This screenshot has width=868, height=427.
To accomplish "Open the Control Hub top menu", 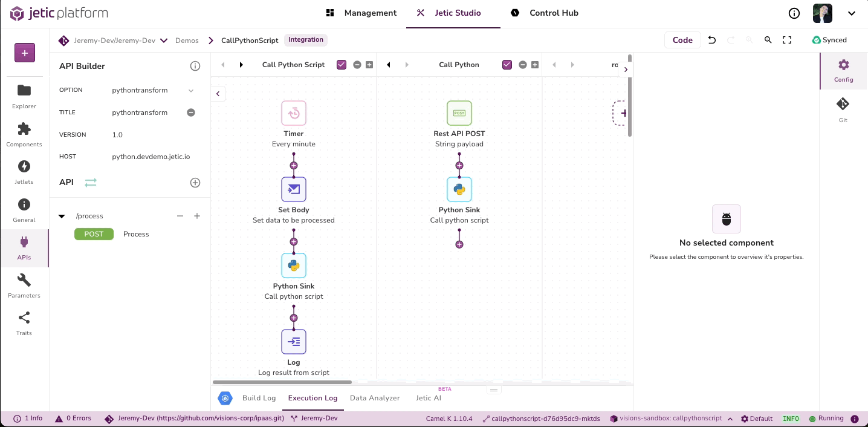I will click(x=545, y=13).
